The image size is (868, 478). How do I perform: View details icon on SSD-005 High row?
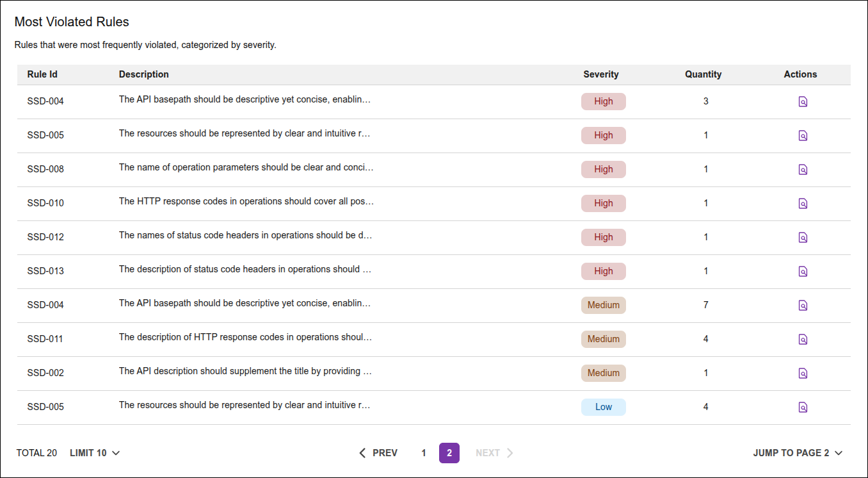pyautogui.click(x=803, y=135)
